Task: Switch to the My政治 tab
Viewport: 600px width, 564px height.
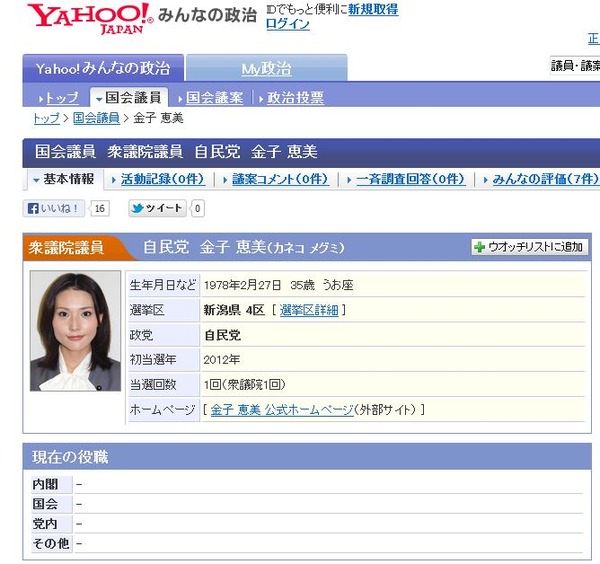Action: tap(266, 68)
